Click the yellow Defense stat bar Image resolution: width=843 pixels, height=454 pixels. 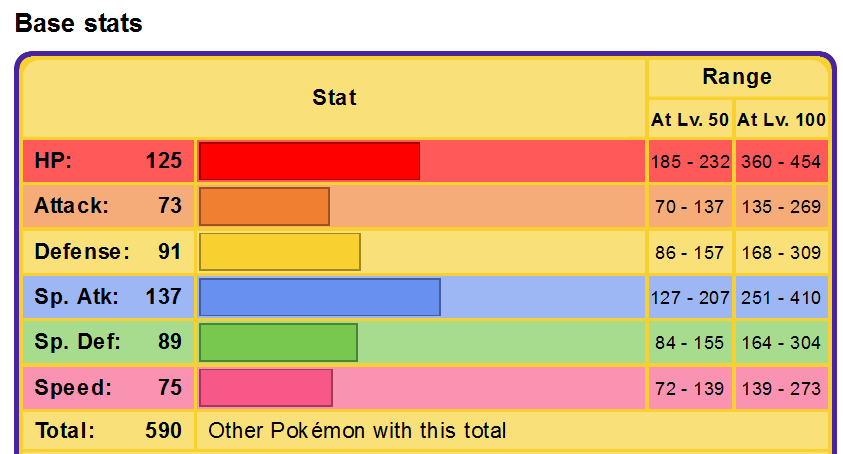click(279, 252)
